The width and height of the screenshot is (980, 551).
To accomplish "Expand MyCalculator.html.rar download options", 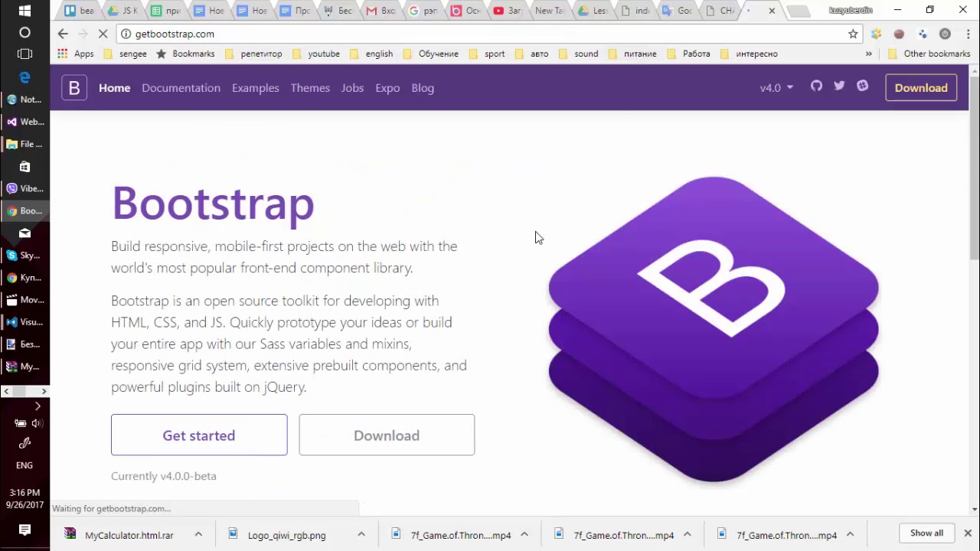I will pyautogui.click(x=198, y=534).
